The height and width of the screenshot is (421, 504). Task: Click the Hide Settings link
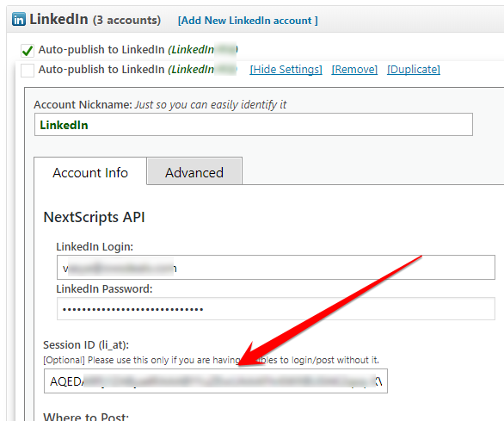286,70
